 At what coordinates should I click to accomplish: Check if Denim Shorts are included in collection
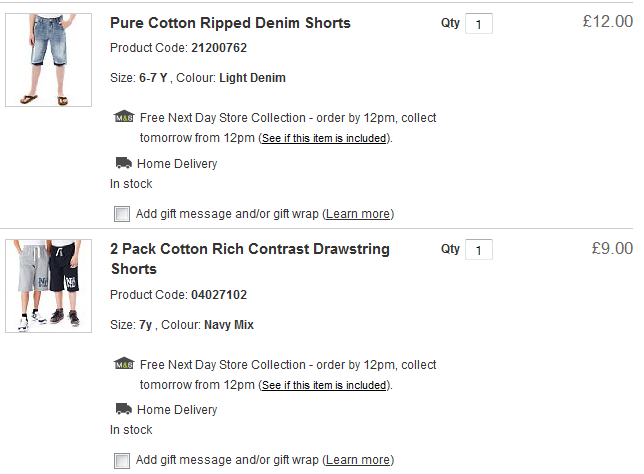point(324,138)
